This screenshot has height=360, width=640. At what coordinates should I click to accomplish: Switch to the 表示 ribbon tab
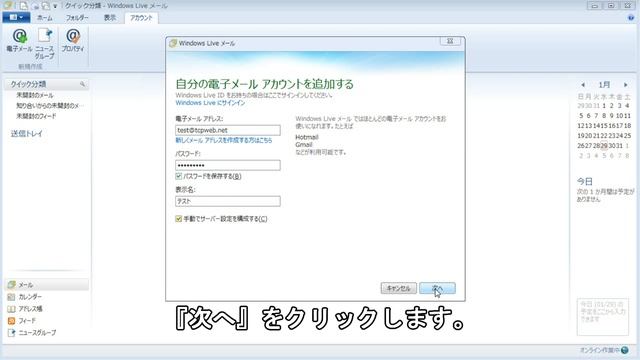tap(109, 18)
